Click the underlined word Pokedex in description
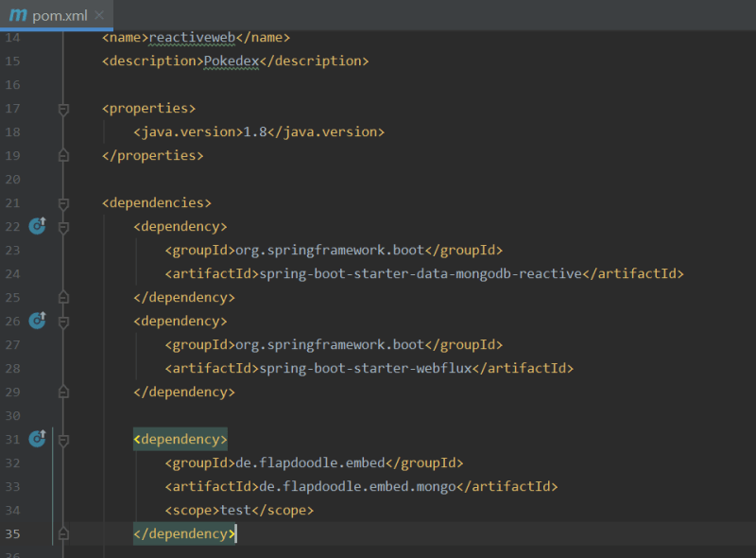756x558 pixels. click(231, 61)
